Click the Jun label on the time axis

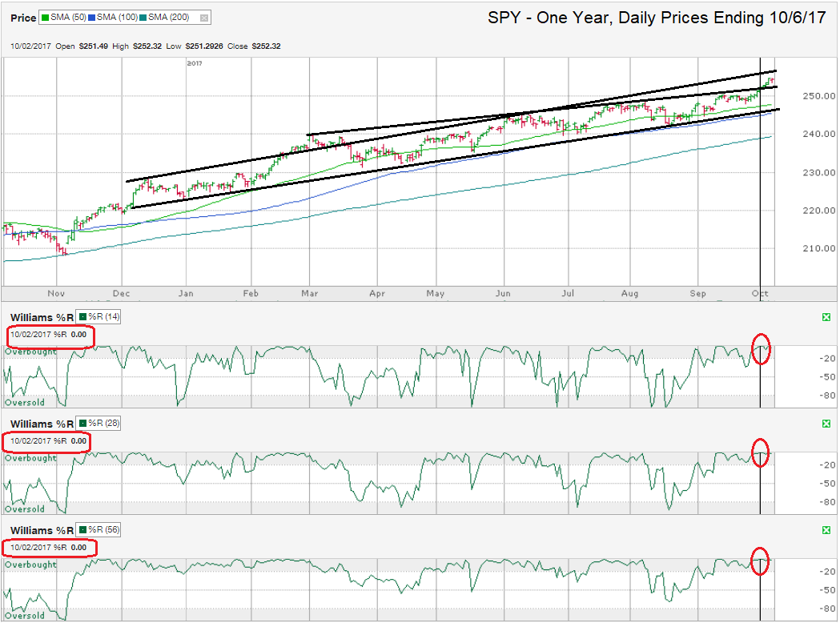click(503, 294)
